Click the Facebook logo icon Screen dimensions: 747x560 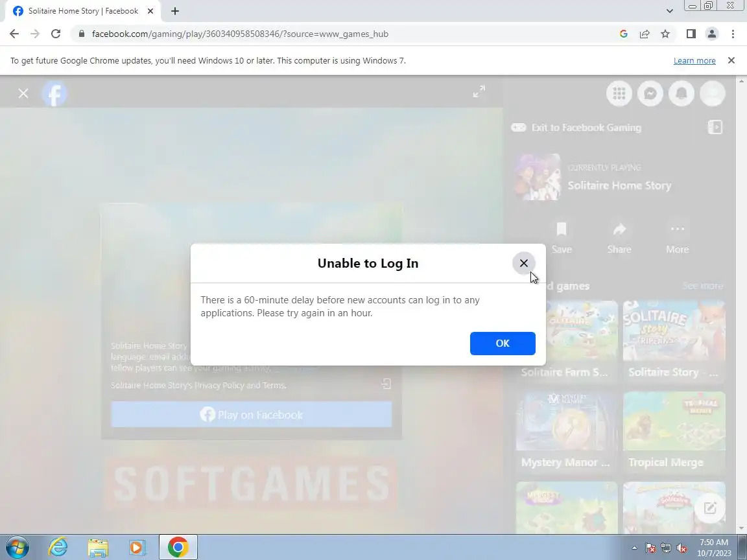point(54,93)
